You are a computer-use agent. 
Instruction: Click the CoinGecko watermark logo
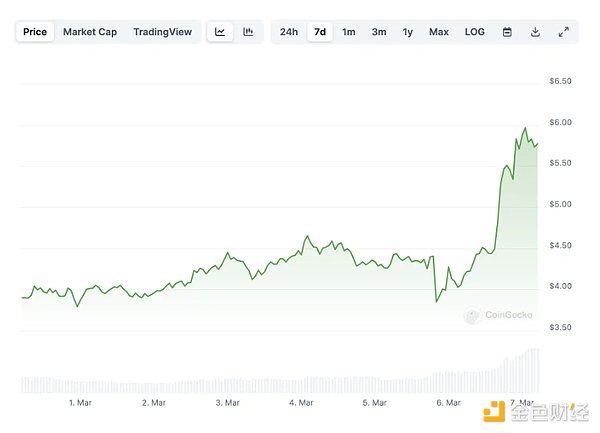click(498, 315)
